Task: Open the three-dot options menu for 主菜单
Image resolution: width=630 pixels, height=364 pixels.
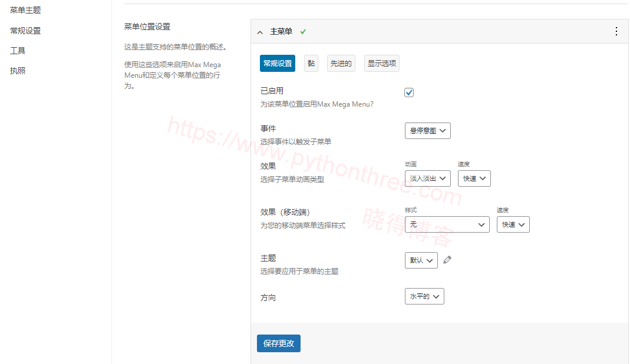Action: coord(616,31)
